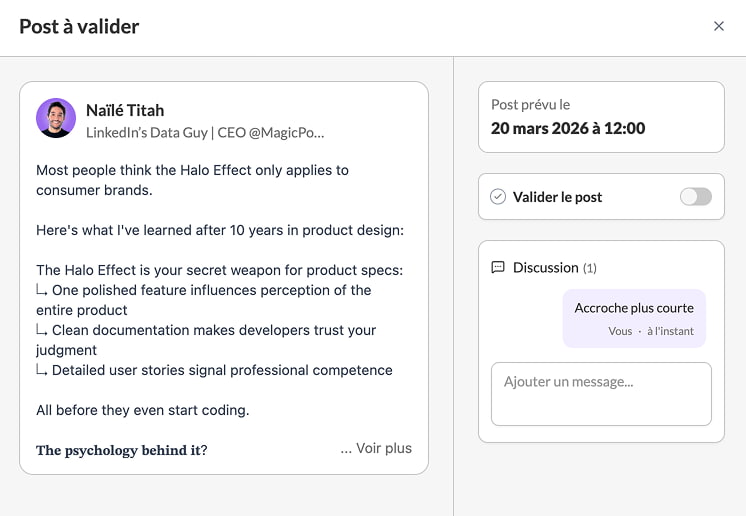Click the "Valider le post" label

pyautogui.click(x=557, y=197)
